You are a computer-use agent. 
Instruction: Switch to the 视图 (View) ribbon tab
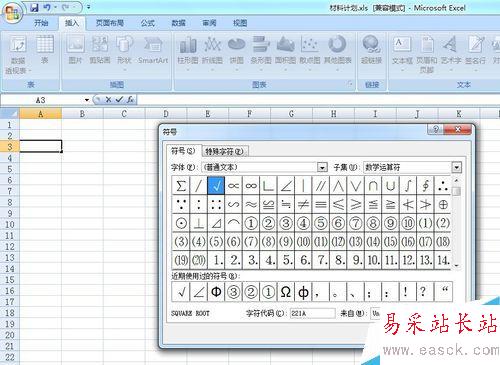(240, 23)
